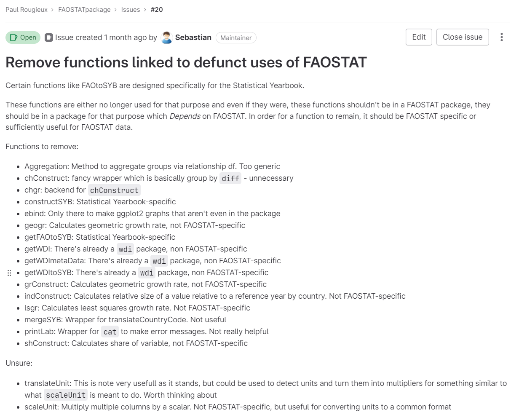Go to Paul Rougieux in the breadcrumb
Image resolution: width=527 pixels, height=420 pixels.
point(27,10)
